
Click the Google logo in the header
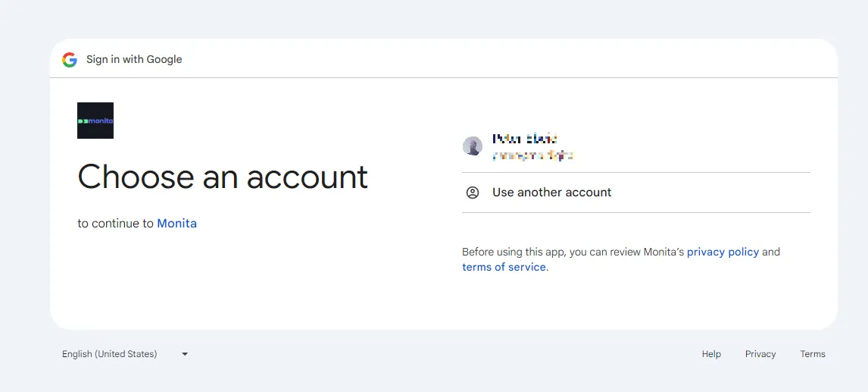[69, 59]
